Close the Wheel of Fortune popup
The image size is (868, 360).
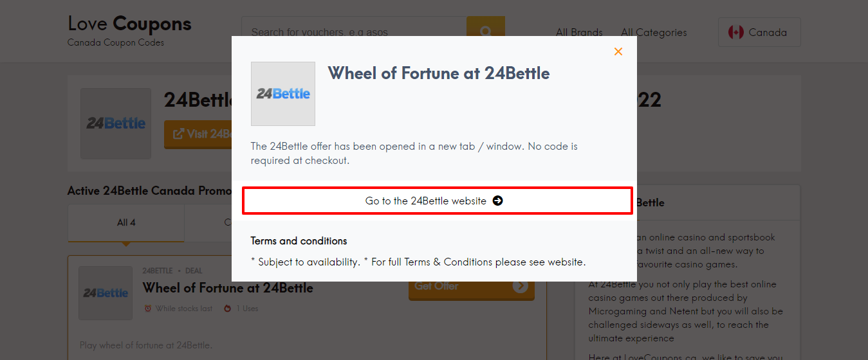tap(618, 51)
